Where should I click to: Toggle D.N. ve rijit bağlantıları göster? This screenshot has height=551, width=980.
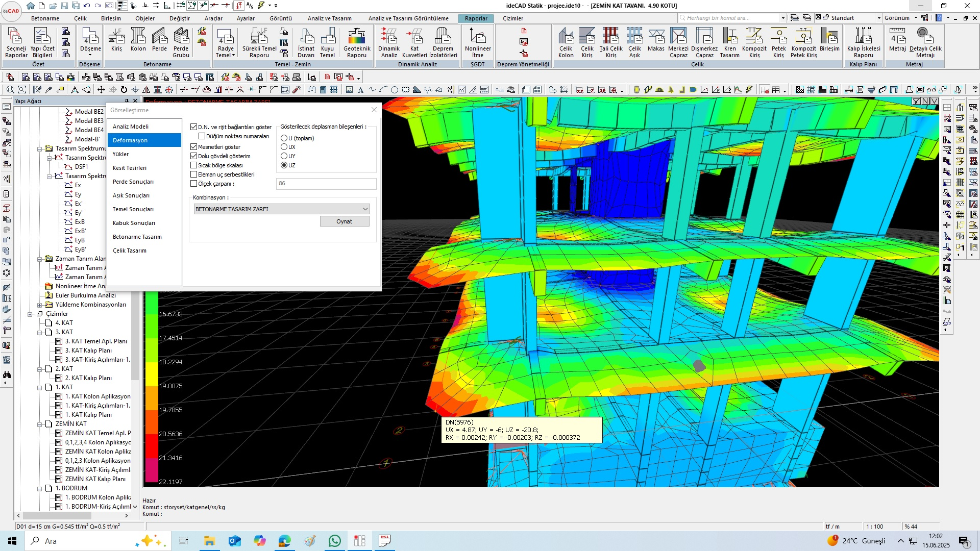click(x=193, y=127)
